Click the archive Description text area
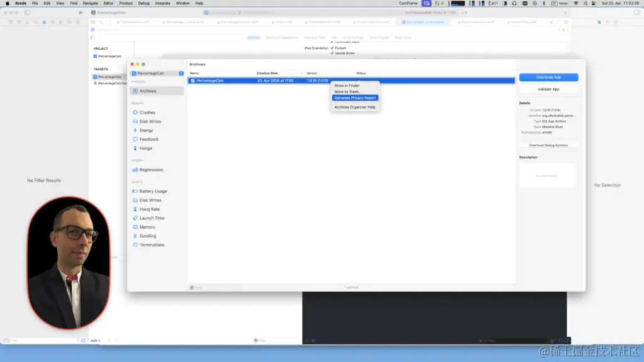Viewport: 644px width, 362px height. (x=548, y=175)
